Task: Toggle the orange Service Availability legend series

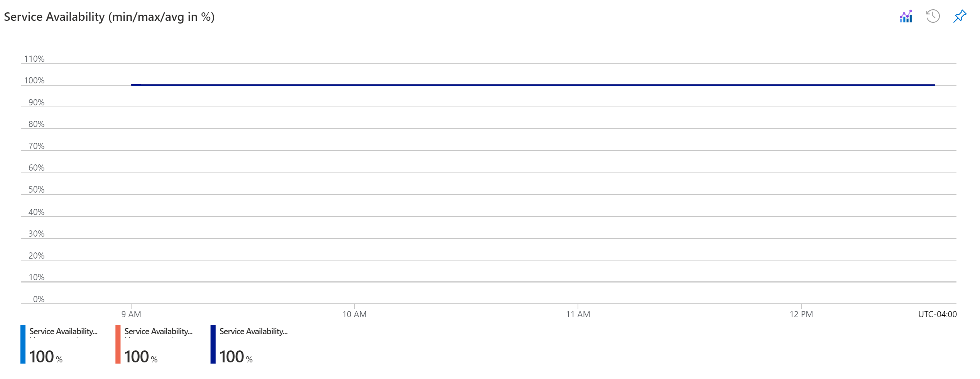Action: click(x=158, y=332)
